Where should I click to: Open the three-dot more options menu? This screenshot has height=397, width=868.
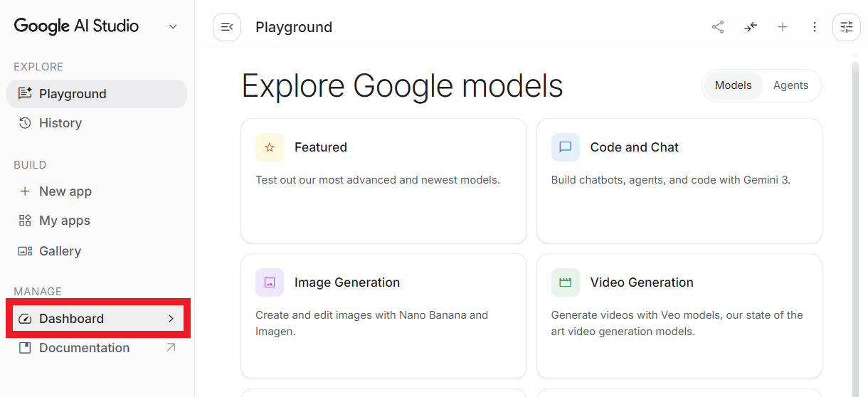click(x=815, y=27)
